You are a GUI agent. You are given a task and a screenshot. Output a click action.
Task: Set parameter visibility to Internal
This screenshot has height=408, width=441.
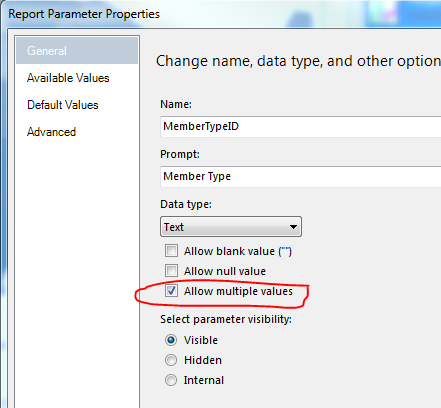click(171, 380)
